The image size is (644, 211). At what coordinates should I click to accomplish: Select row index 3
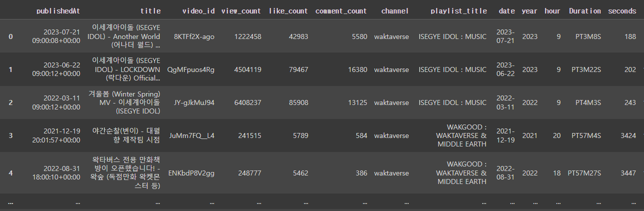[11, 135]
